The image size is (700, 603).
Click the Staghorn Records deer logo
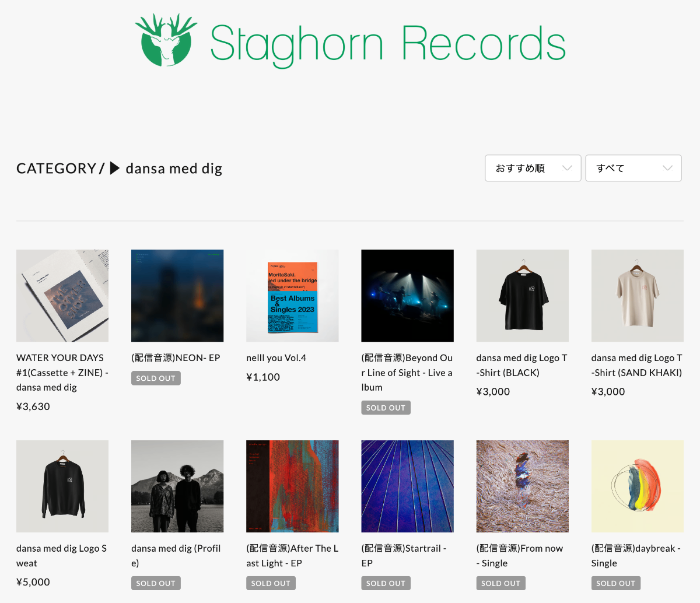tap(166, 39)
